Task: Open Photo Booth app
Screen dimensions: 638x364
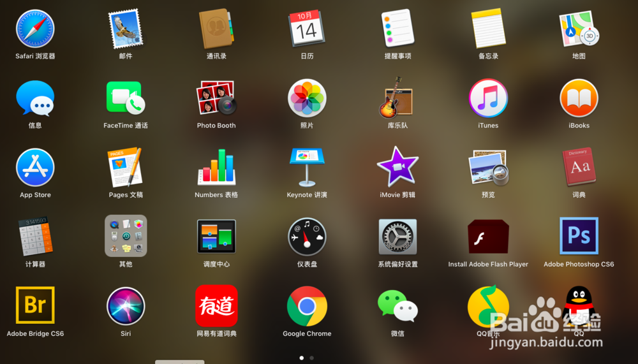Action: (x=216, y=98)
